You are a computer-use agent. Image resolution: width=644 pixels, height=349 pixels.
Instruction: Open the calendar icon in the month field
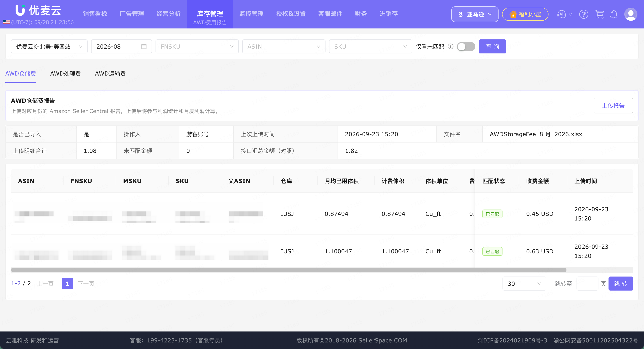click(144, 46)
